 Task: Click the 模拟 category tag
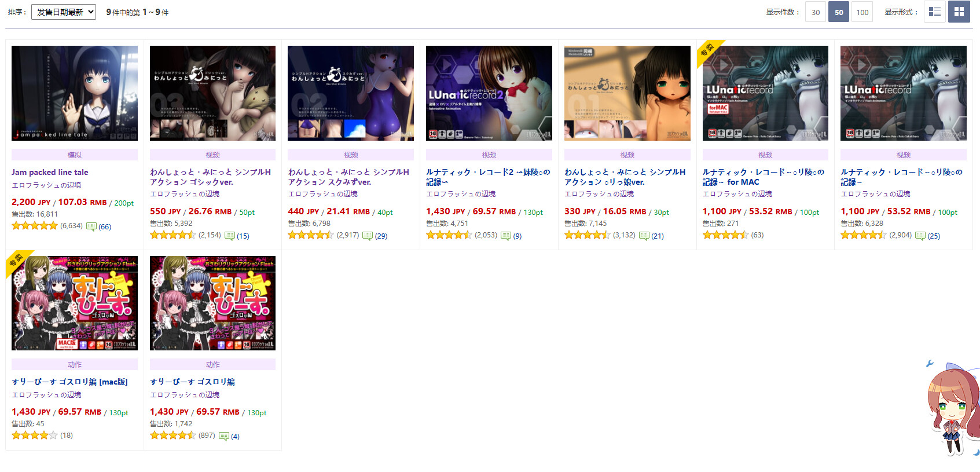[x=75, y=155]
